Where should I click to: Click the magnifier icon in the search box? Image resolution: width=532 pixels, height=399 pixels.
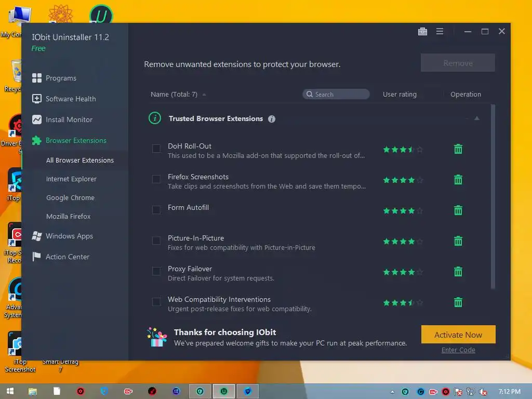tap(310, 94)
